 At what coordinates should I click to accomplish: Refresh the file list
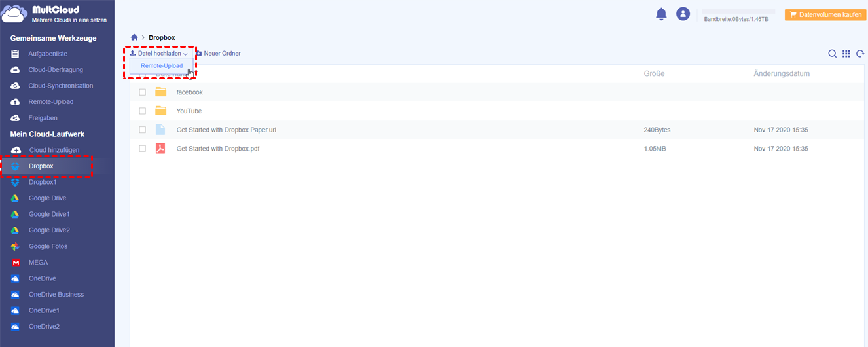[860, 54]
